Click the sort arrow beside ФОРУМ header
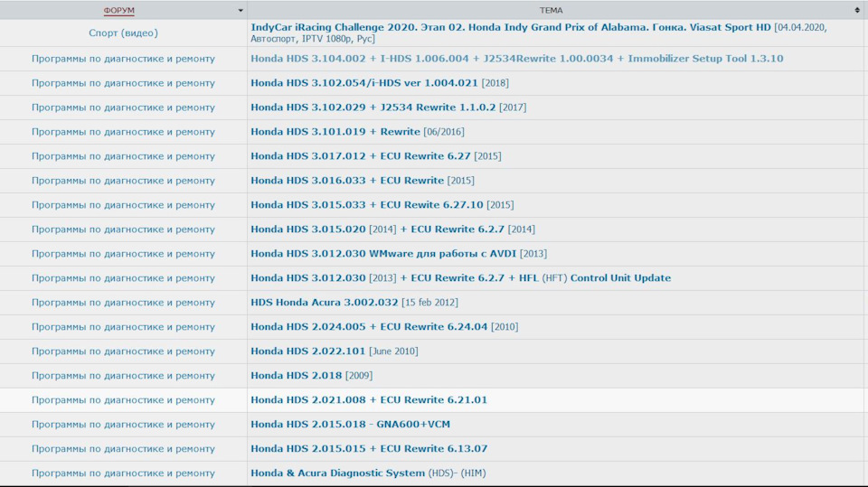The image size is (868, 487). (241, 10)
